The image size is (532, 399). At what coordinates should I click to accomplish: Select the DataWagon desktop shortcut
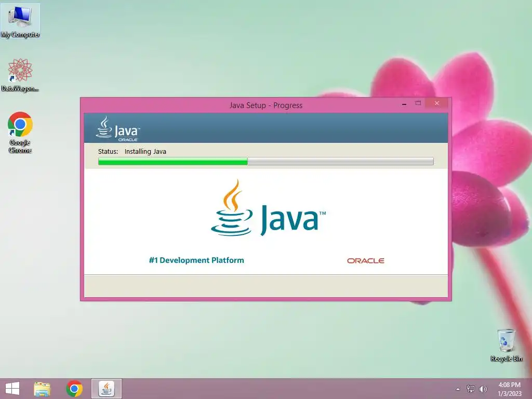pos(20,75)
